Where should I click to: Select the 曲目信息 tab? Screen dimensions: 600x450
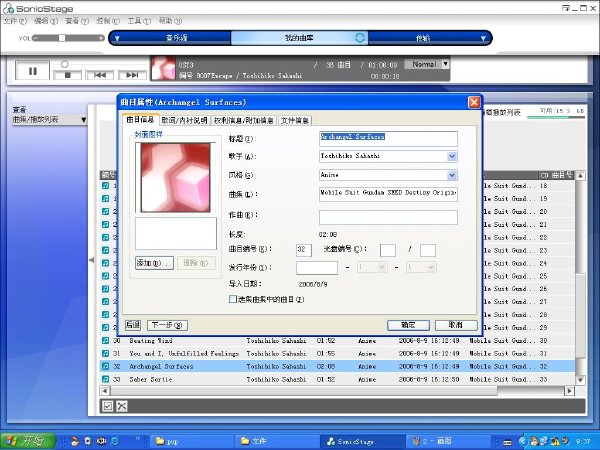(x=140, y=119)
